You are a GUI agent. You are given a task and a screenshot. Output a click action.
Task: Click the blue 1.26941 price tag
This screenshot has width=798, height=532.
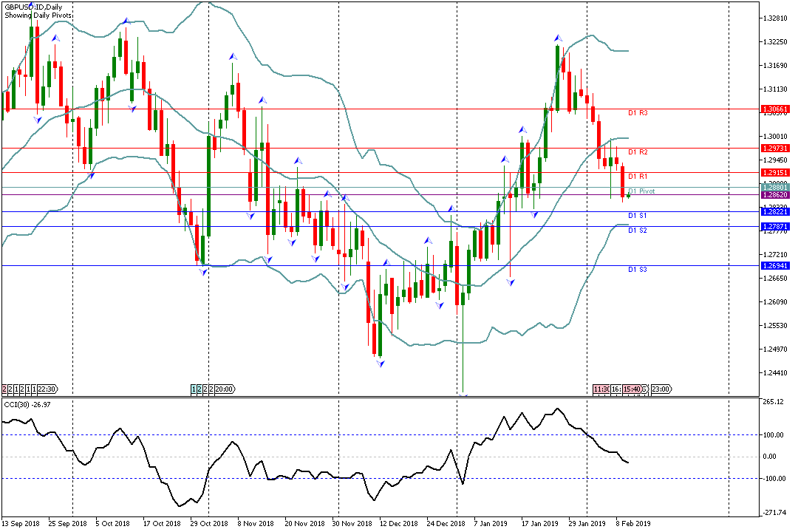coord(775,265)
